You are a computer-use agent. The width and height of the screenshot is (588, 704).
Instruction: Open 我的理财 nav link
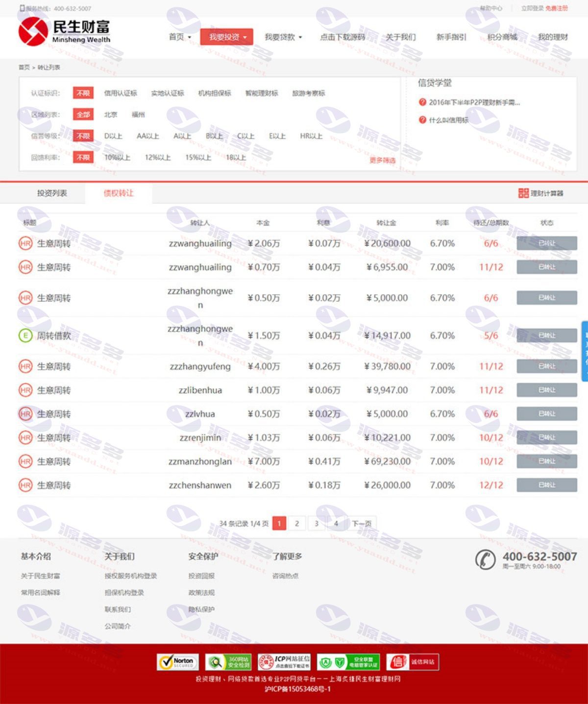pyautogui.click(x=553, y=37)
